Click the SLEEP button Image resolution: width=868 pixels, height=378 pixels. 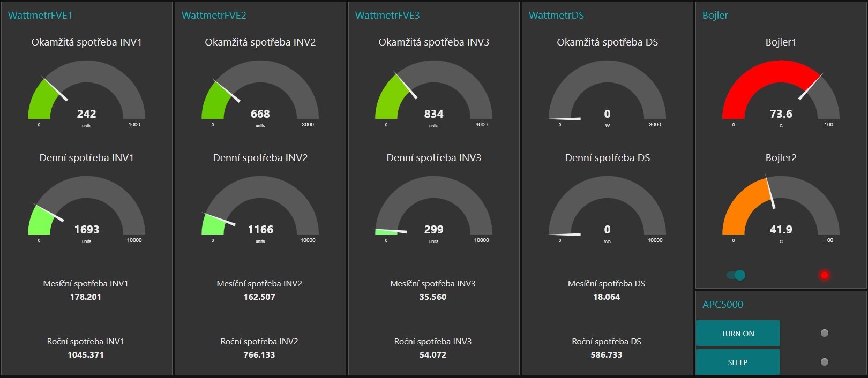tap(737, 362)
